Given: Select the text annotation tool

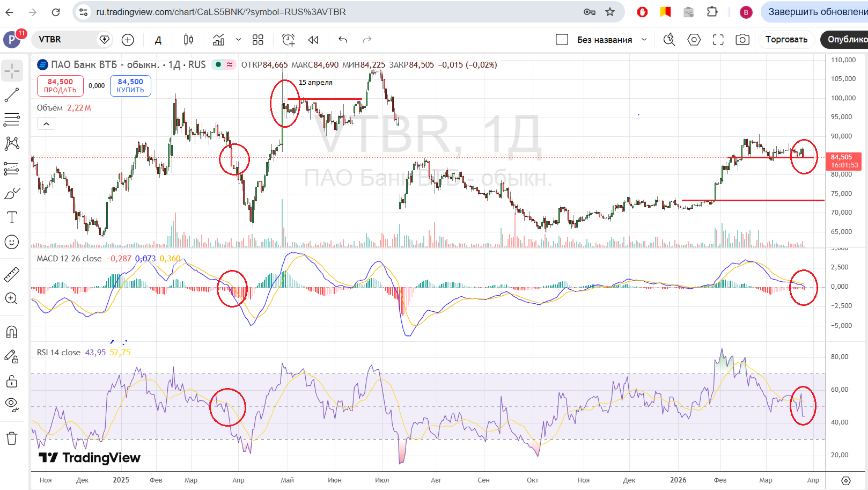Looking at the screenshot, I should click(12, 217).
